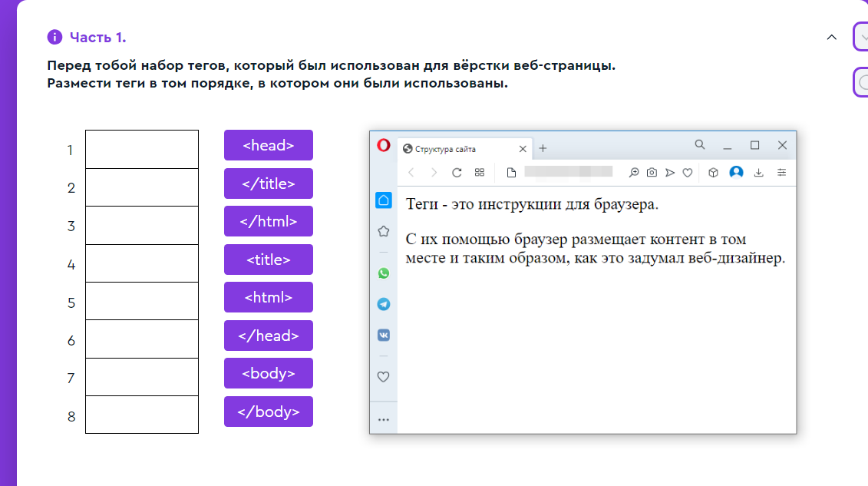
Task: Open the Opera easy setup menu icon
Action: pyautogui.click(x=781, y=173)
